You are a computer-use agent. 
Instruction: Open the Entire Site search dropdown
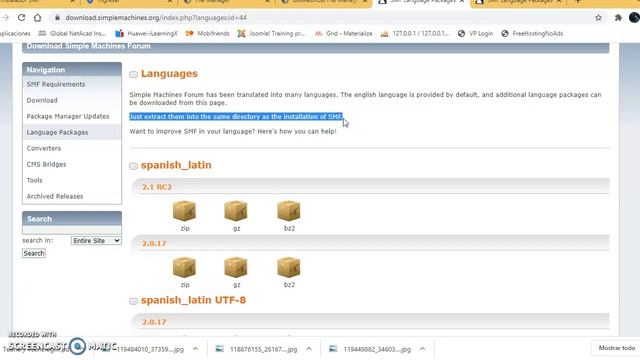[96, 241]
